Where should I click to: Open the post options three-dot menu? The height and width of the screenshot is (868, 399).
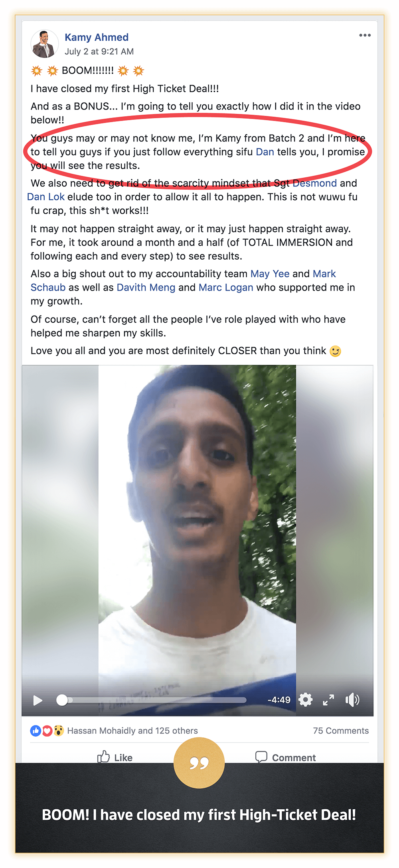tap(365, 35)
